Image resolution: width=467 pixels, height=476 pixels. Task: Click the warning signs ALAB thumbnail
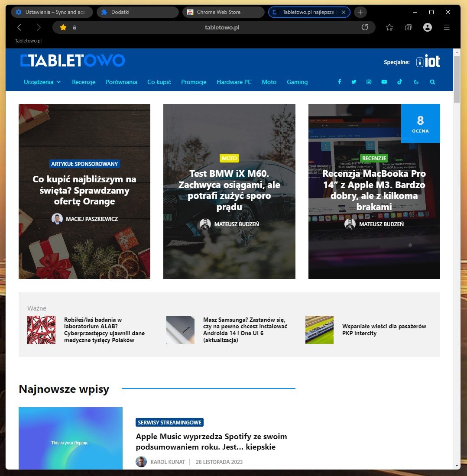(x=41, y=330)
